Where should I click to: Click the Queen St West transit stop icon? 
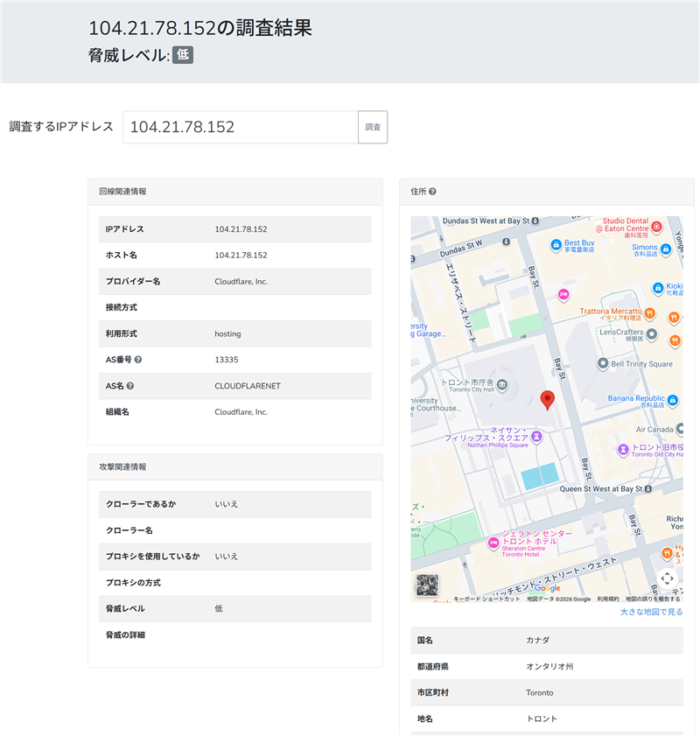648,488
